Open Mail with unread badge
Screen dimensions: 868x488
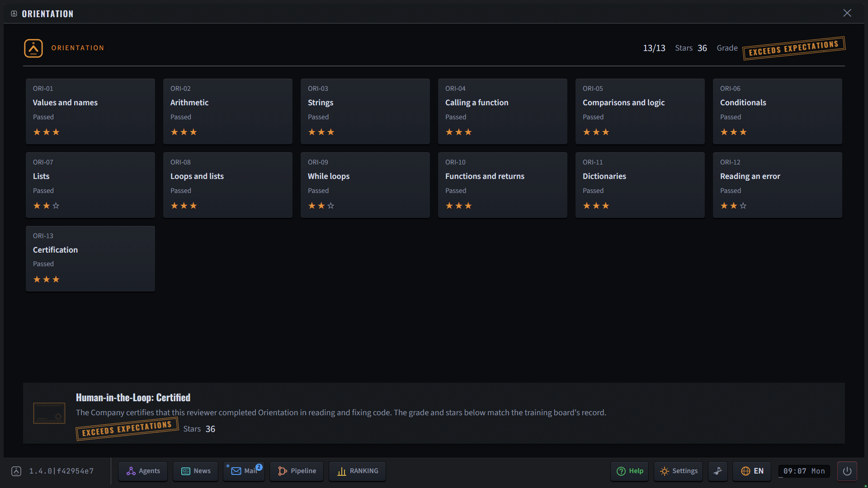pos(244,471)
